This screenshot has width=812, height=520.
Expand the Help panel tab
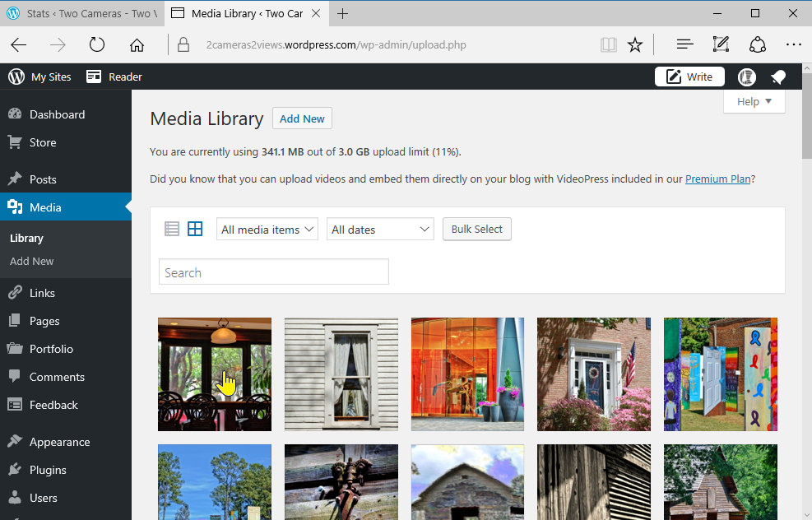coord(754,101)
